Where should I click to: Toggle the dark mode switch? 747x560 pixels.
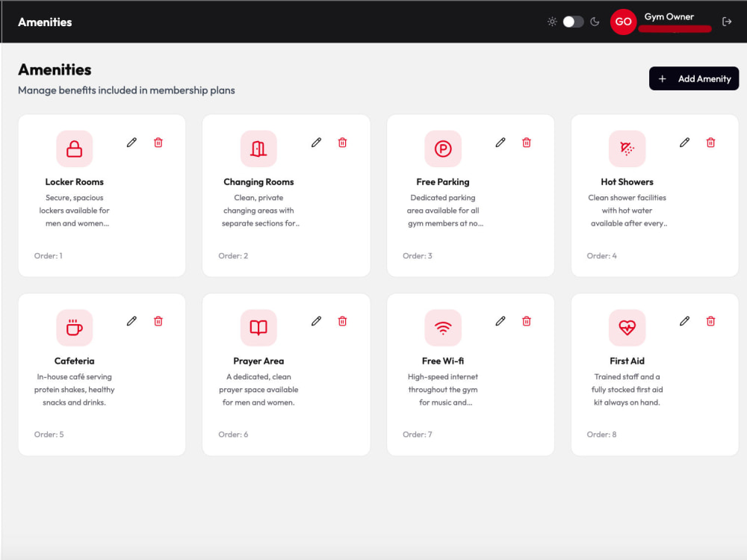[x=573, y=22]
